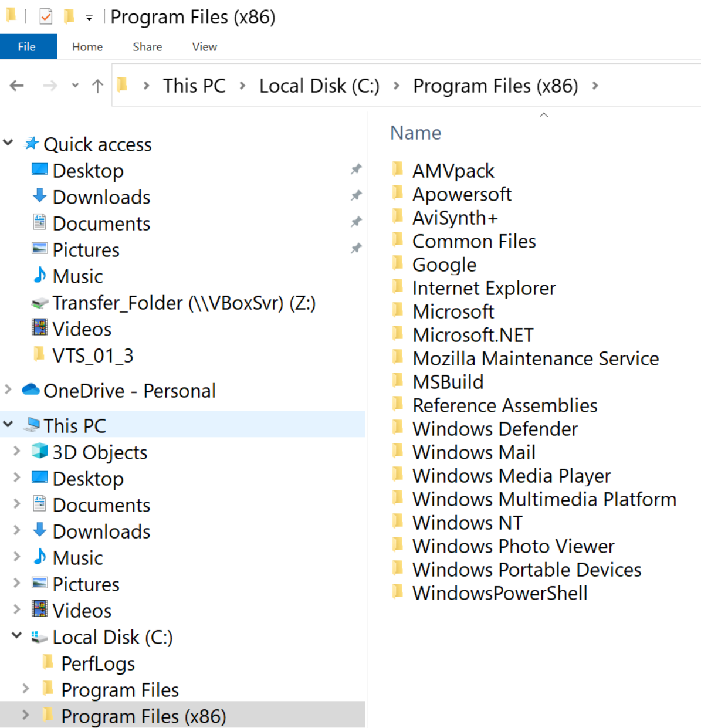Viewport: 701px width, 728px height.
Task: Collapse the Quick access tree node
Action: click(x=8, y=143)
